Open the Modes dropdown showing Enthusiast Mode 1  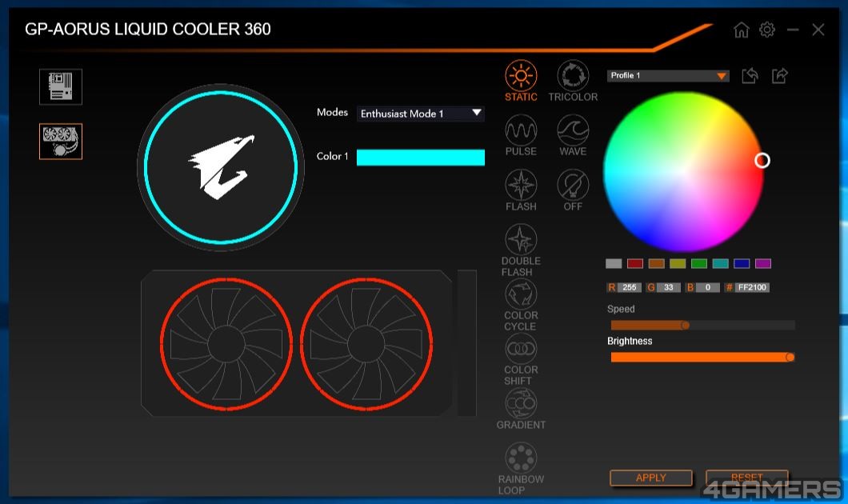[x=420, y=114]
